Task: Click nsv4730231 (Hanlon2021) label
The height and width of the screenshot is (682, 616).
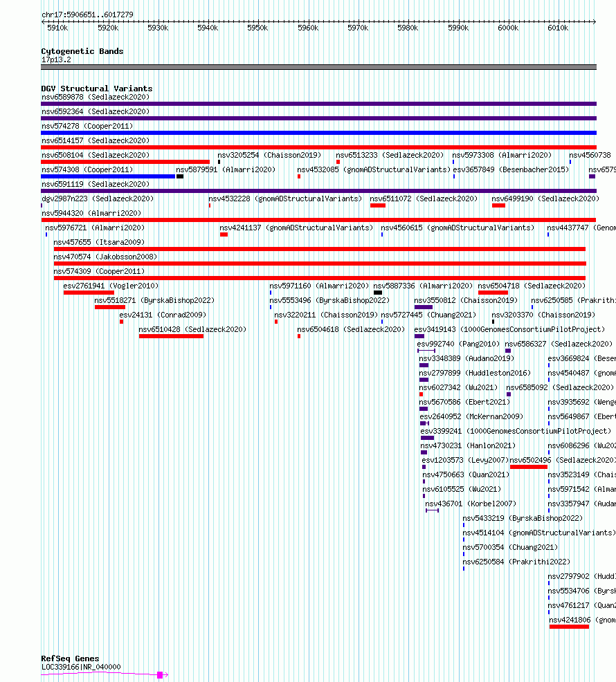Action: click(x=468, y=446)
